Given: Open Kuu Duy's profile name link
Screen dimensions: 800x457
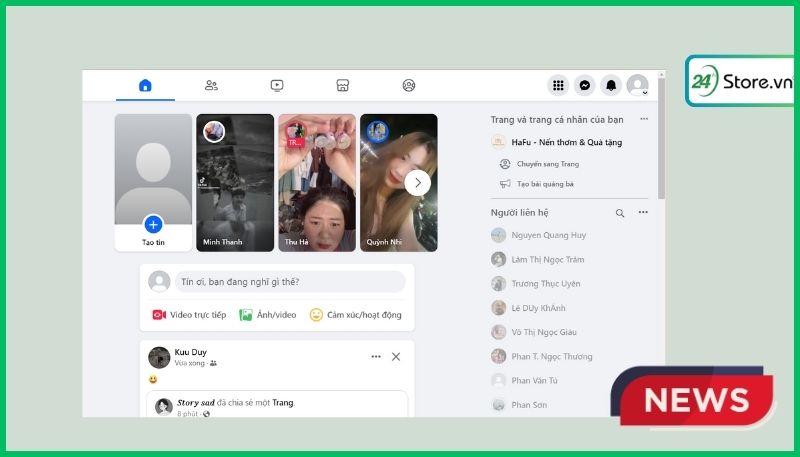Looking at the screenshot, I should point(190,352).
